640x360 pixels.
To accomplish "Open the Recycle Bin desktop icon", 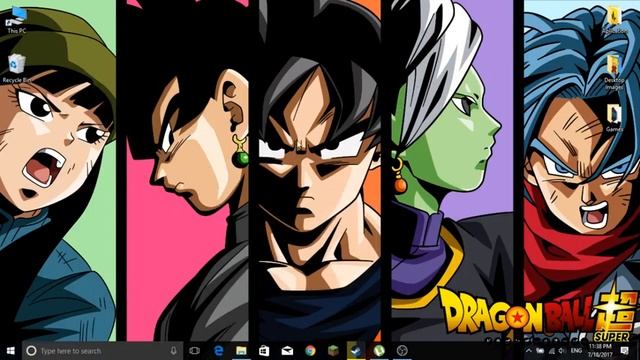I will point(17,68).
